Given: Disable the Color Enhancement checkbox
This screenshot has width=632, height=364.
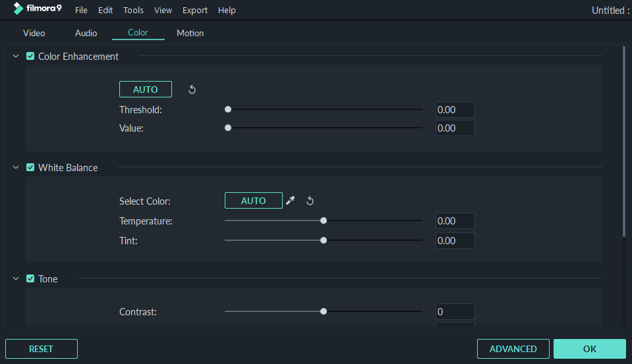Looking at the screenshot, I should click(x=30, y=56).
